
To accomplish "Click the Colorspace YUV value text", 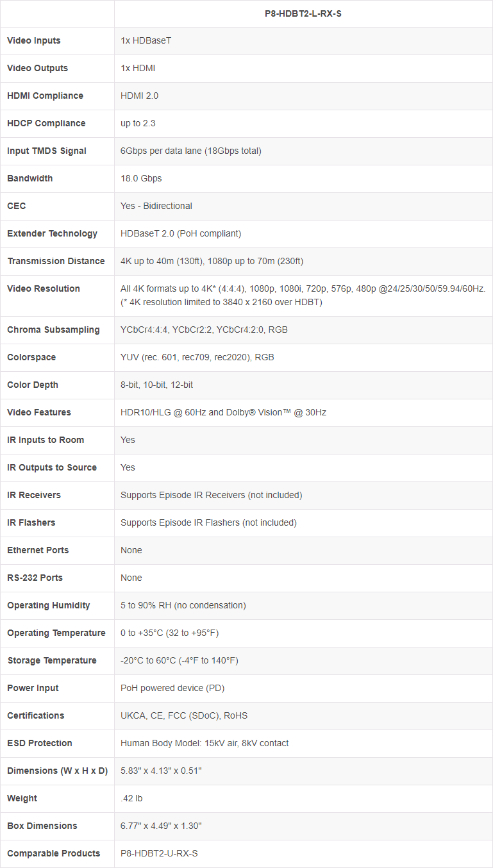I will (x=197, y=357).
